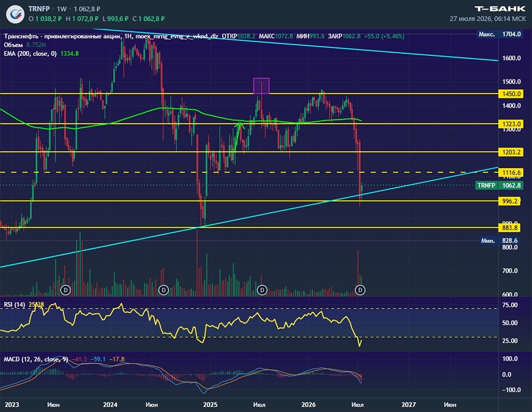The width and height of the screenshot is (532, 412).
Task: Open the 2025 dividend D marker
Action: pos(262,290)
